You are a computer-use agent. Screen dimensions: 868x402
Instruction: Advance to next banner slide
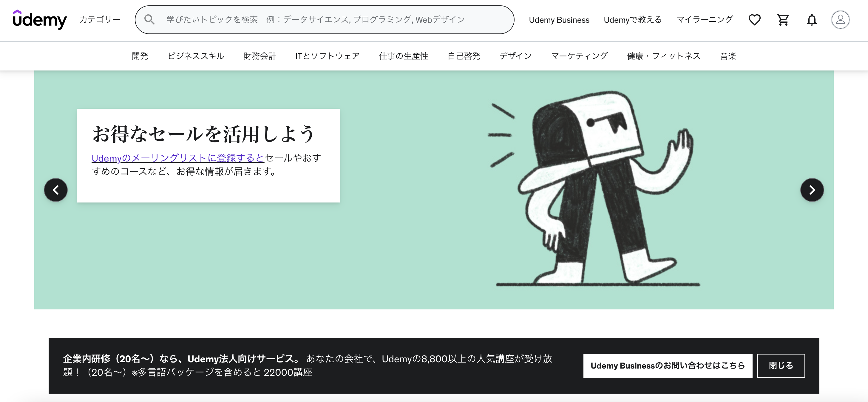pyautogui.click(x=812, y=190)
